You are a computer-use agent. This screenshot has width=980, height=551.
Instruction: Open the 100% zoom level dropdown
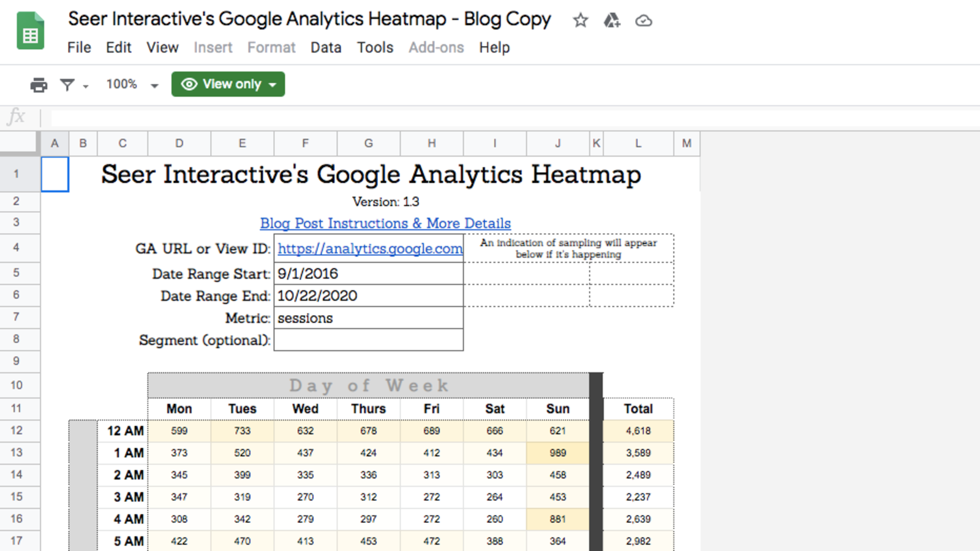(132, 84)
